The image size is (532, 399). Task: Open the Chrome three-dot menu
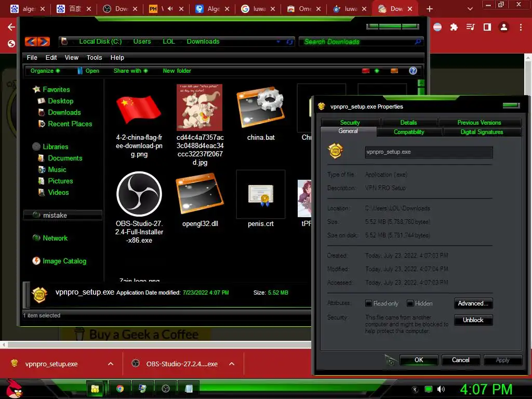(521, 27)
